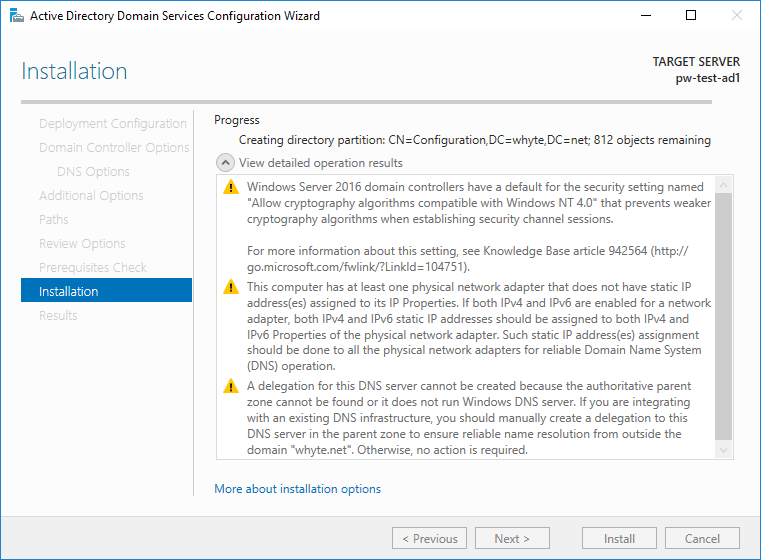Click the wizard app icon in title bar
Image resolution: width=761 pixels, height=560 pixels.
pos(17,16)
